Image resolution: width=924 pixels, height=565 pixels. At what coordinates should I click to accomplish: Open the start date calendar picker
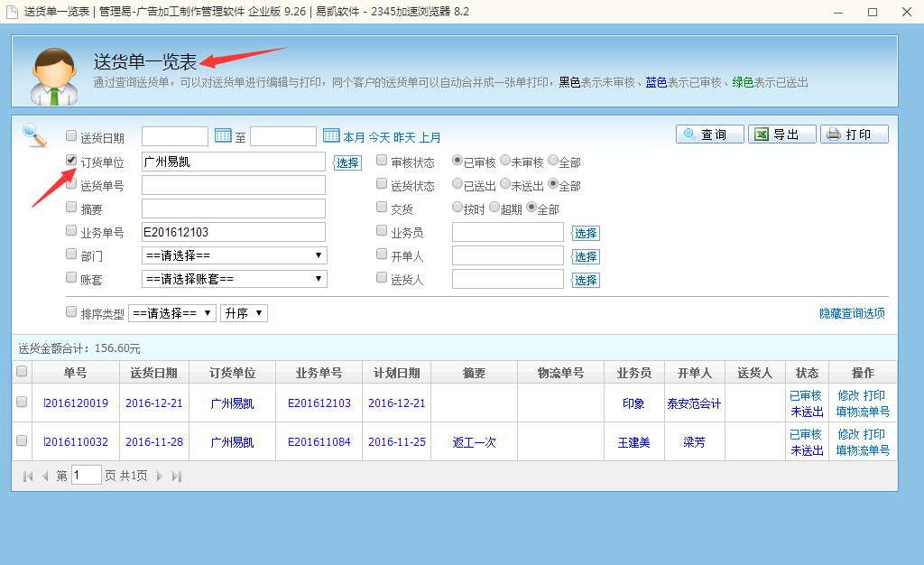point(223,136)
